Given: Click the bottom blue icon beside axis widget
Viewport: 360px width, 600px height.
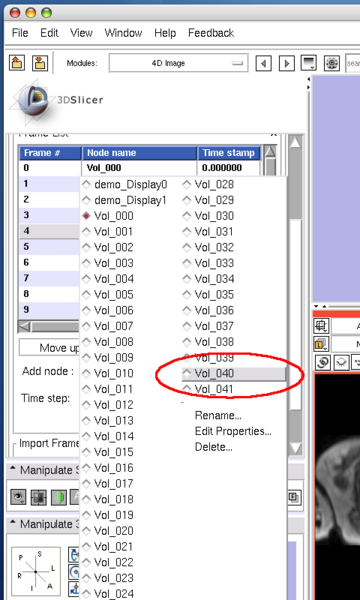Looking at the screenshot, I should click(x=74, y=588).
